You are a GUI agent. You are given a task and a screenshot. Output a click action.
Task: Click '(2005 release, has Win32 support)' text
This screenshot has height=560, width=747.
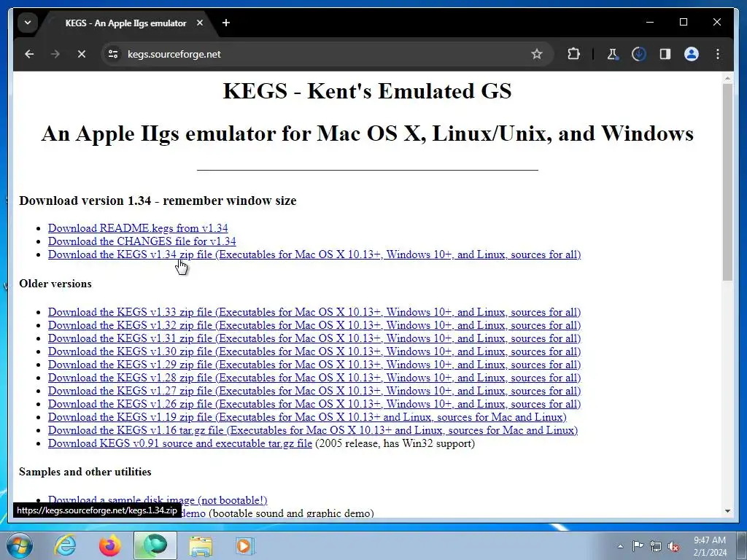(395, 443)
